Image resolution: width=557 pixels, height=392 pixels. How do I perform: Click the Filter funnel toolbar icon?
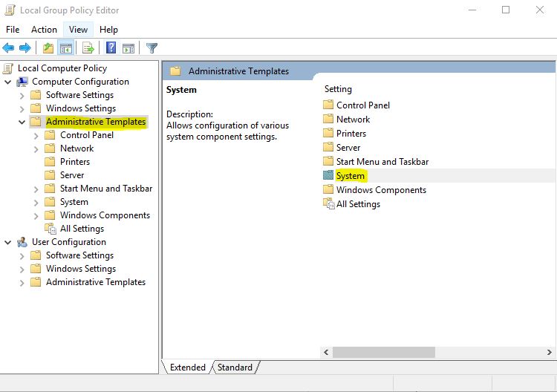click(x=152, y=48)
